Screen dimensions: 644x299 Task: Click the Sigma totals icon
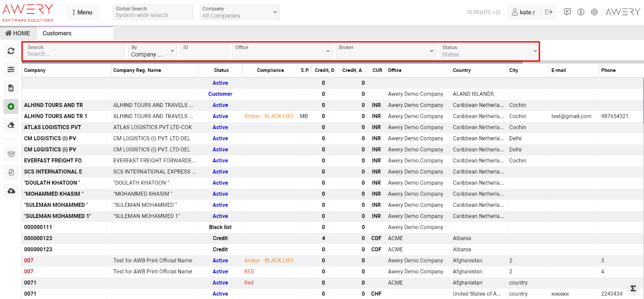633,288
